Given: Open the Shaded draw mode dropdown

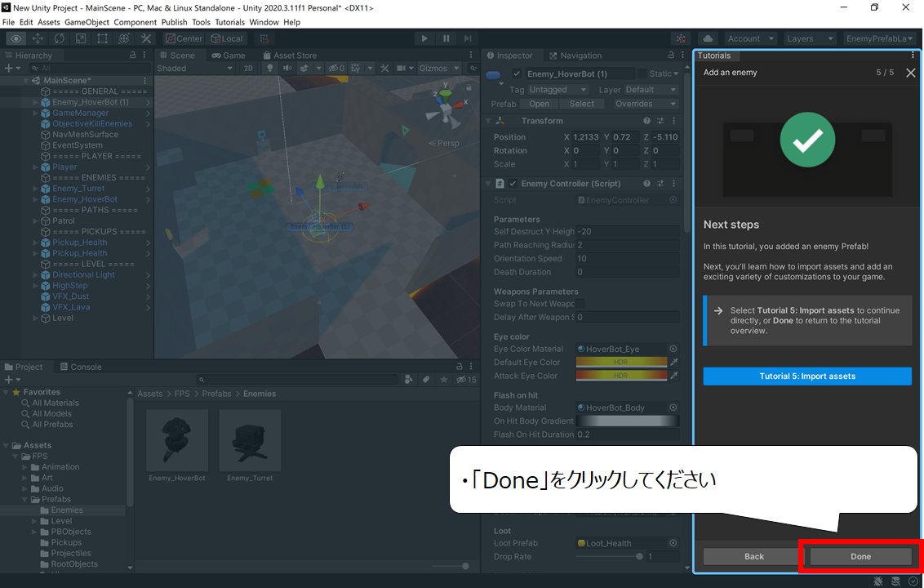Looking at the screenshot, I should tap(195, 69).
